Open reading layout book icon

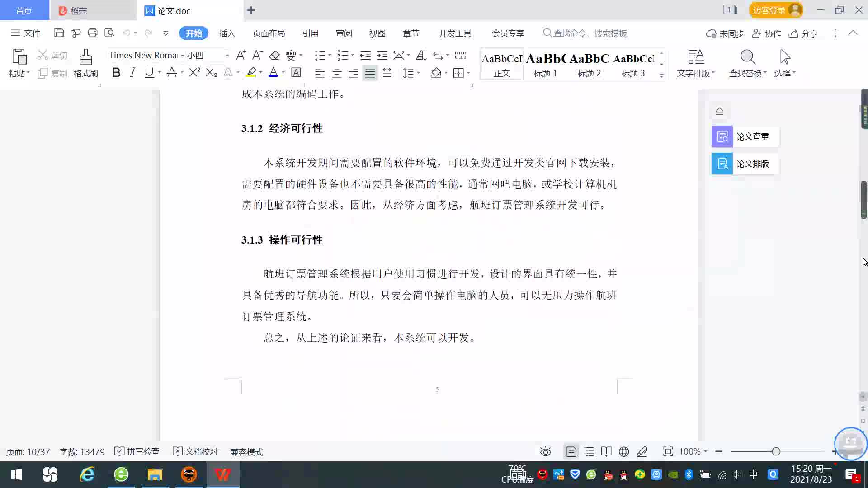pos(606,451)
